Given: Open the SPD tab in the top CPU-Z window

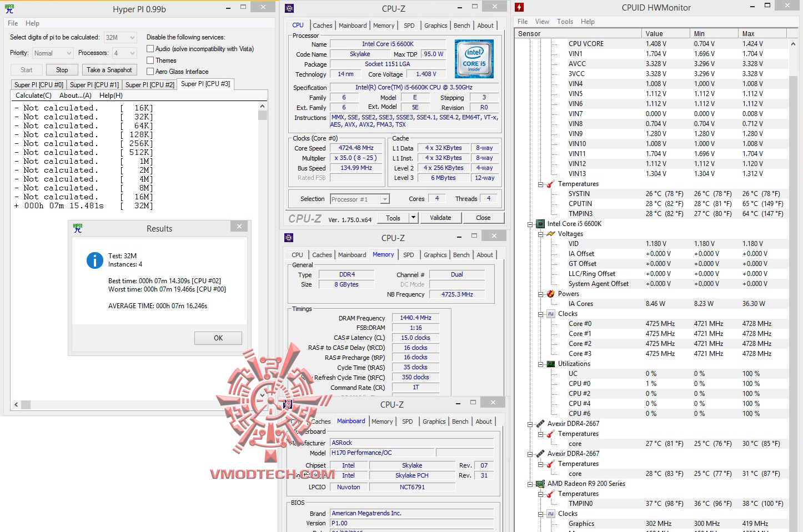Looking at the screenshot, I should [409, 26].
